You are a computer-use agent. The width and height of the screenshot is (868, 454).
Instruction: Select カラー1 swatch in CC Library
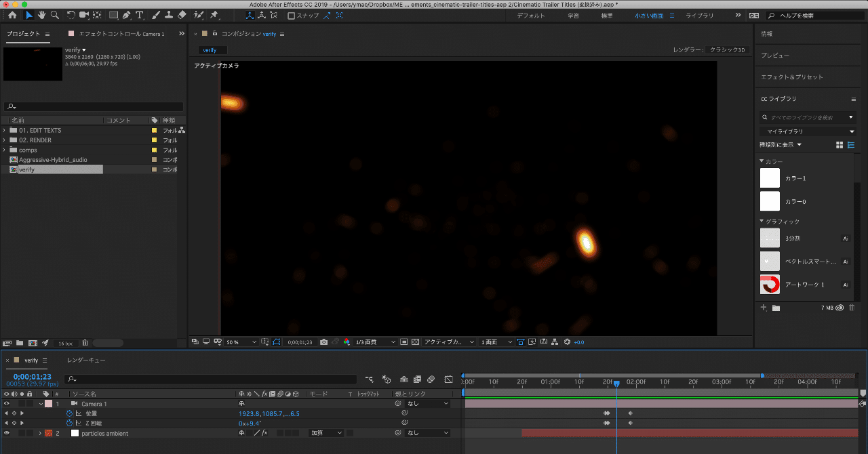click(x=769, y=178)
